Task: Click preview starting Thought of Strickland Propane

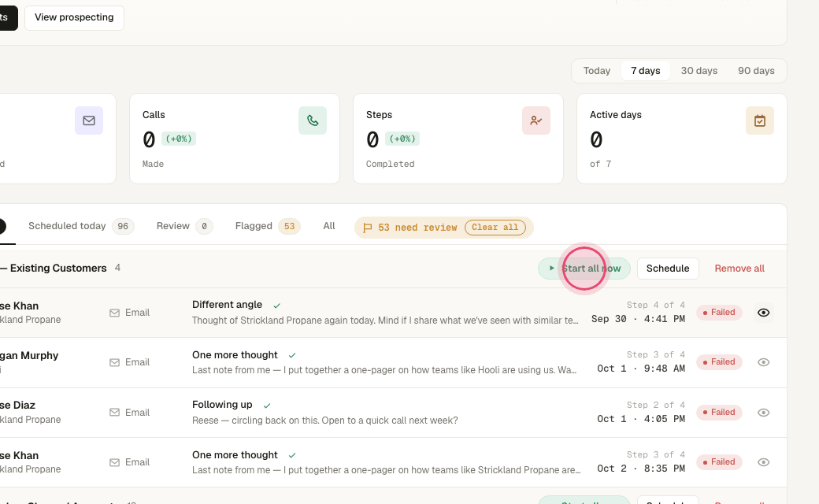Action: coord(385,321)
